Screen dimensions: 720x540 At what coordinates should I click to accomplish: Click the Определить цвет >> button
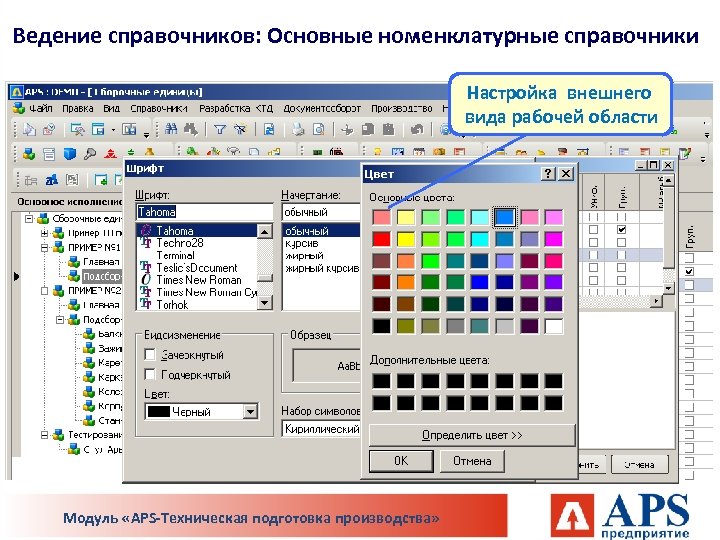472,435
